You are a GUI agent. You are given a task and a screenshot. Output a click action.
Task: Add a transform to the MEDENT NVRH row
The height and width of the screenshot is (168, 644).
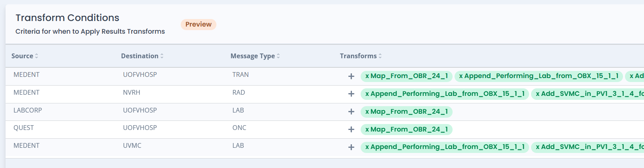click(x=351, y=94)
